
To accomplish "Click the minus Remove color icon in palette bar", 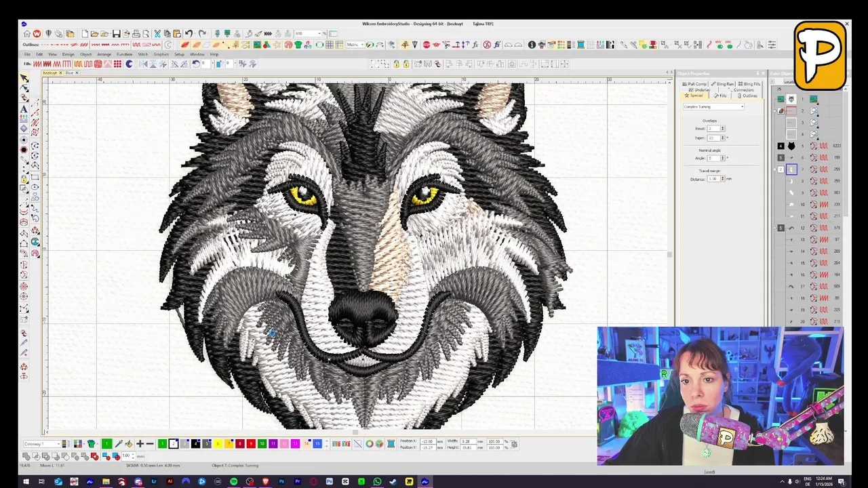I will [x=150, y=444].
